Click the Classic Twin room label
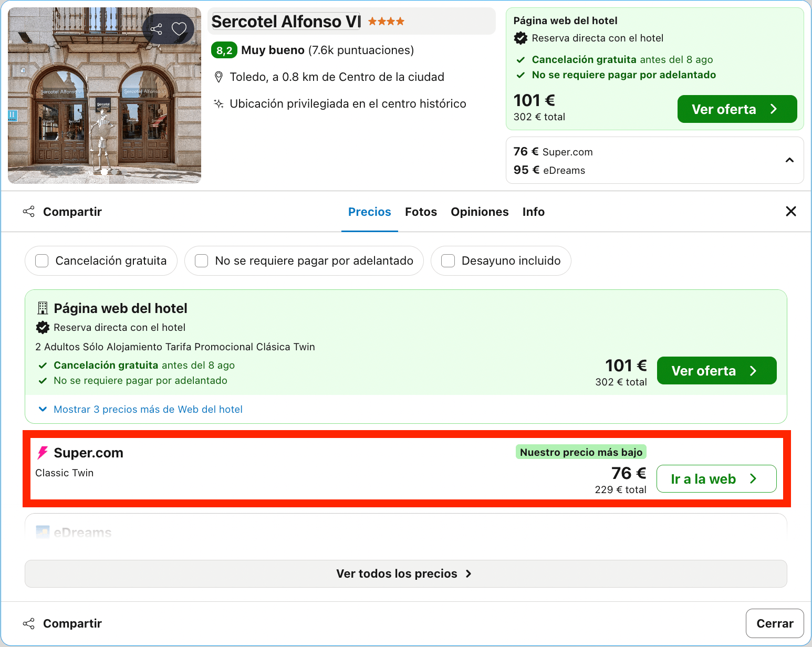Image resolution: width=812 pixels, height=647 pixels. pos(64,473)
